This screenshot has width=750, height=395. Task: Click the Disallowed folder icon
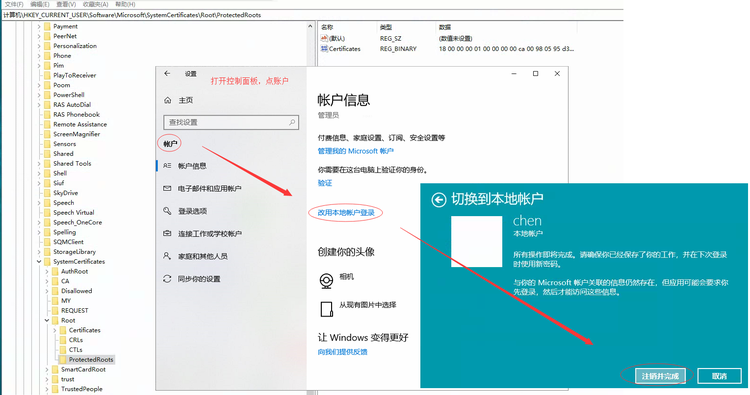55,291
